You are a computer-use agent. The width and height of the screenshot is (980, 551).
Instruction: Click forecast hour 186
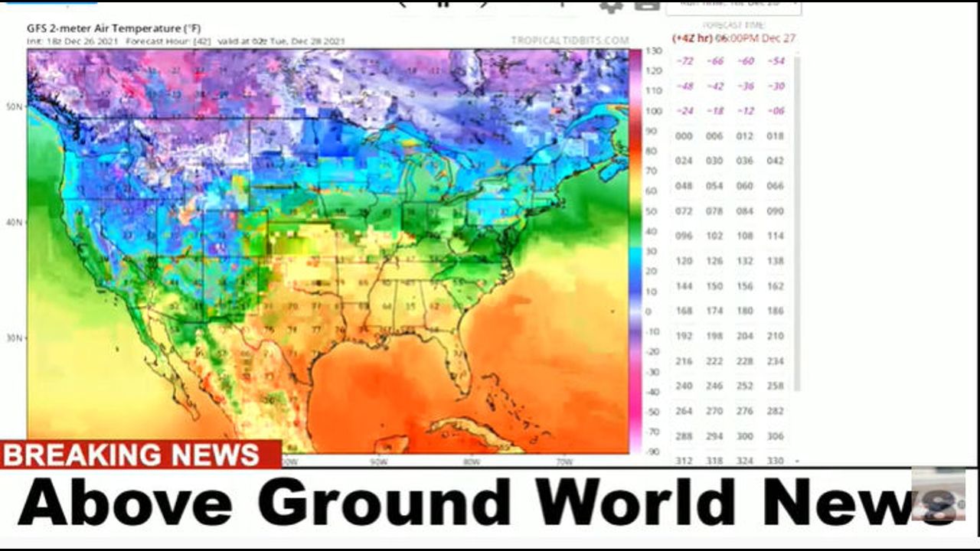(x=776, y=311)
